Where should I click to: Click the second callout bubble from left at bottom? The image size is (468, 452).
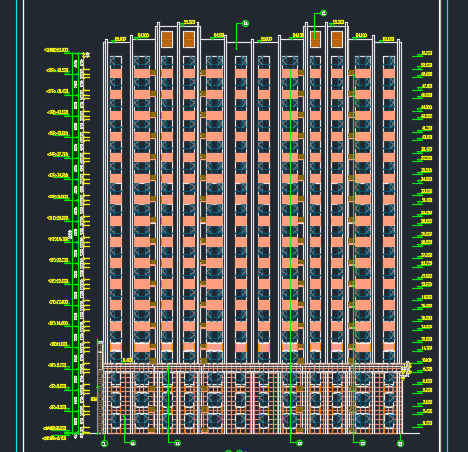pyautogui.click(x=132, y=443)
